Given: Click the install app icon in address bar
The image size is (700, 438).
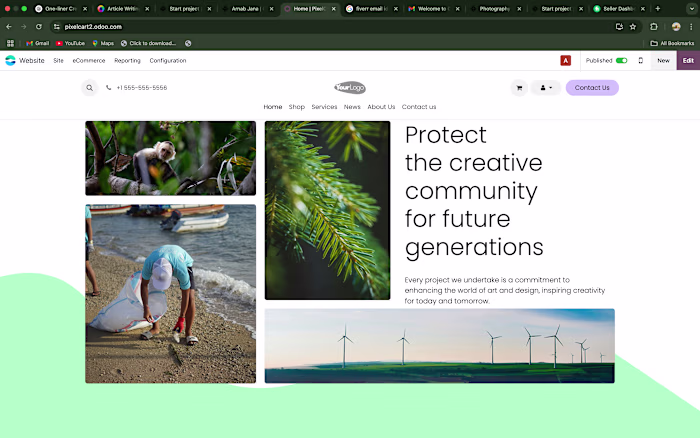Looking at the screenshot, I should point(619,27).
